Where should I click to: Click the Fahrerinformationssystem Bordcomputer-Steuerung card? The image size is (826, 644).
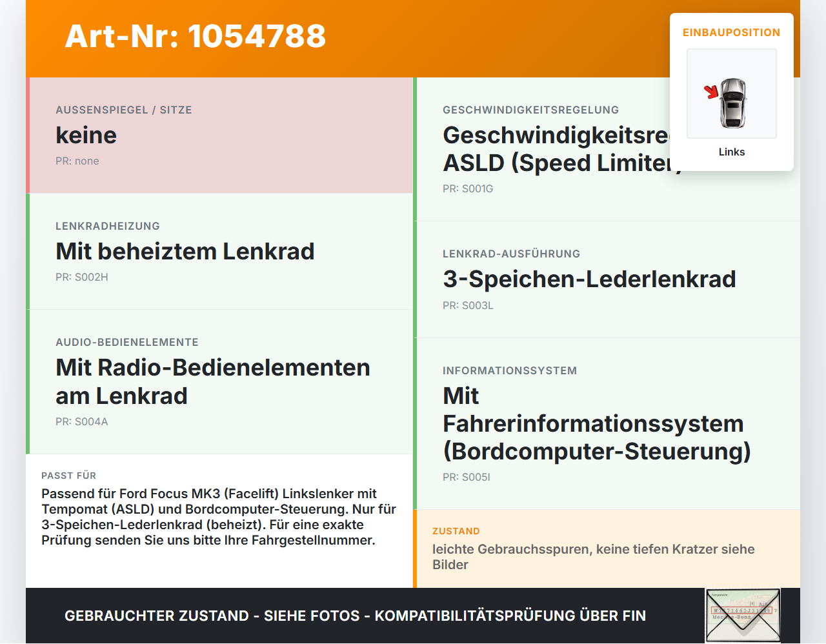607,424
